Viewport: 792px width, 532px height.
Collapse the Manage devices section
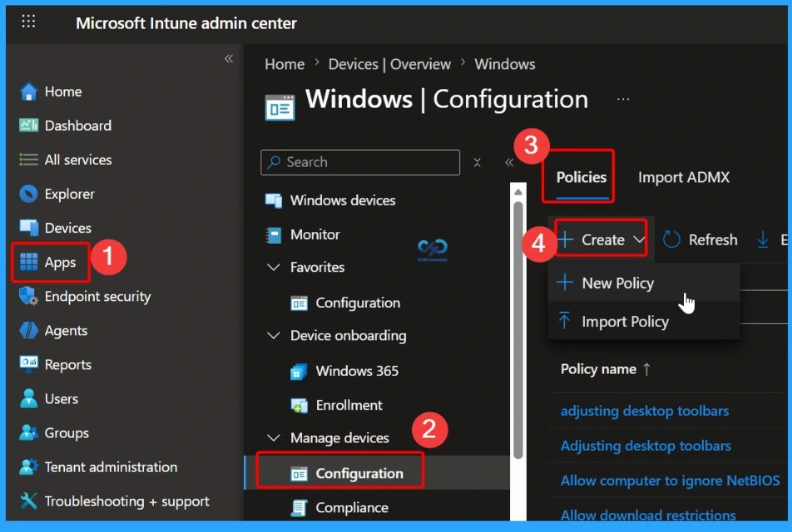click(x=273, y=437)
